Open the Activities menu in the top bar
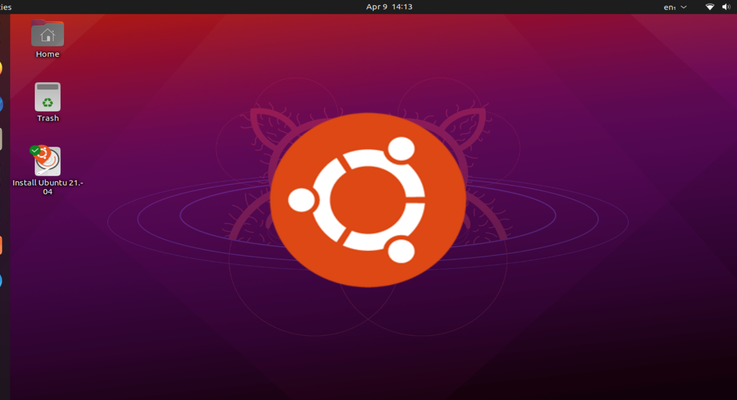 click(x=6, y=7)
